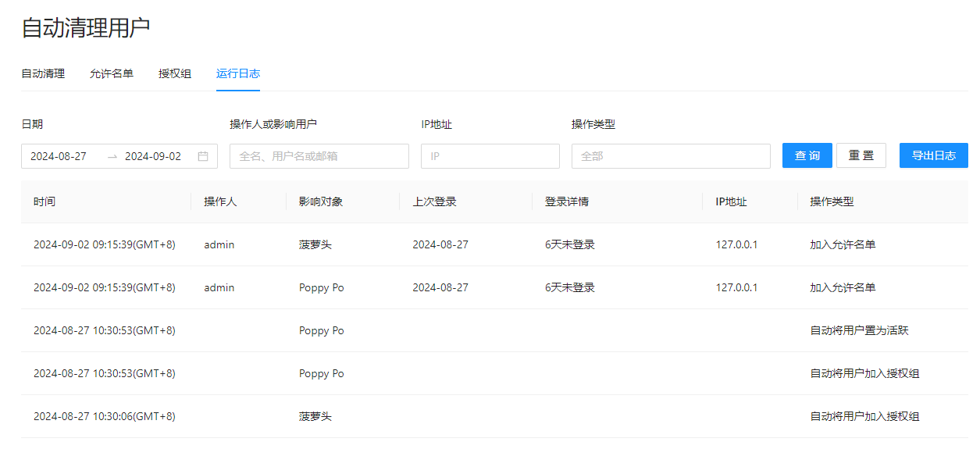Click the arrow between the two dates

click(x=112, y=156)
